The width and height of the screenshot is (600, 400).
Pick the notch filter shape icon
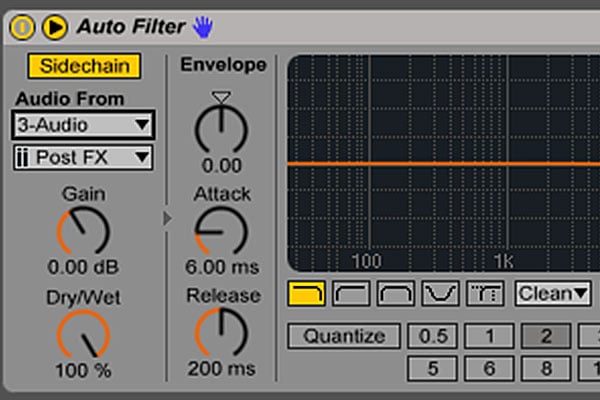440,293
